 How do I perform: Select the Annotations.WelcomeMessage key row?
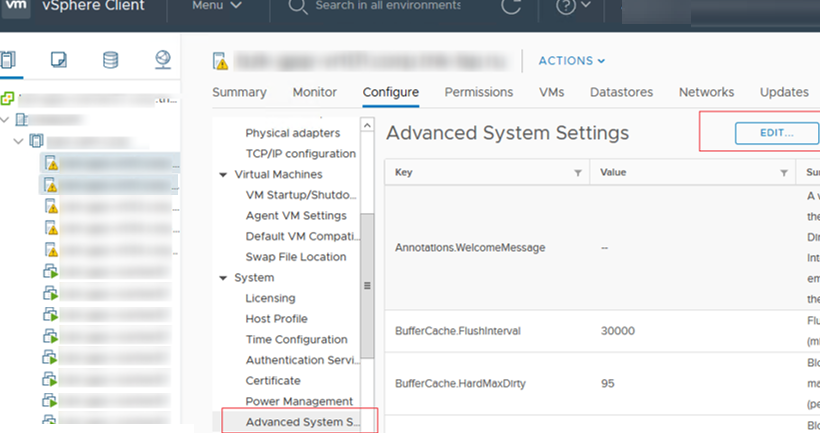[x=470, y=248]
